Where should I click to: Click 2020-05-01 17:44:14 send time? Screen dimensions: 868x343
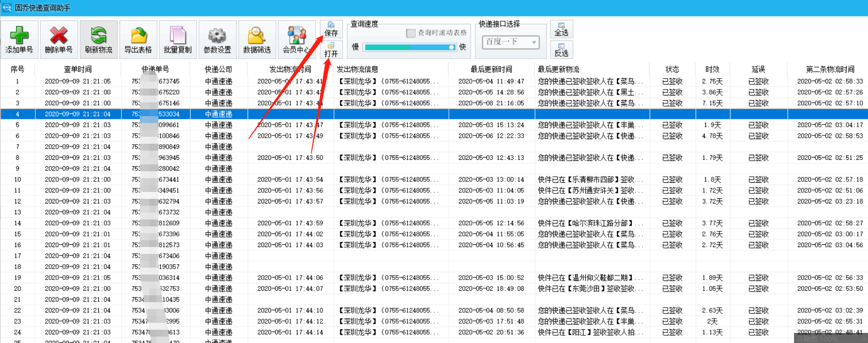(290, 332)
